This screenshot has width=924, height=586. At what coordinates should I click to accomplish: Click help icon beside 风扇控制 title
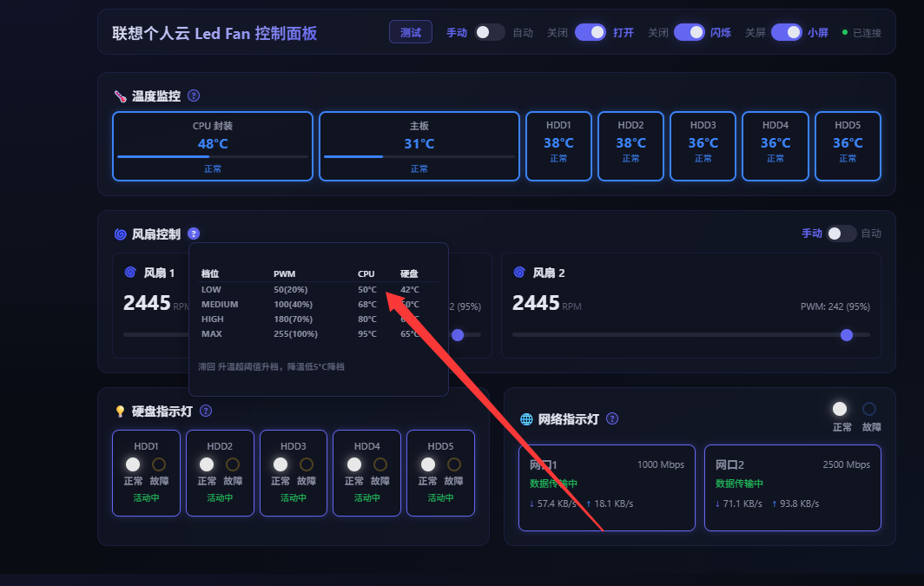click(194, 234)
